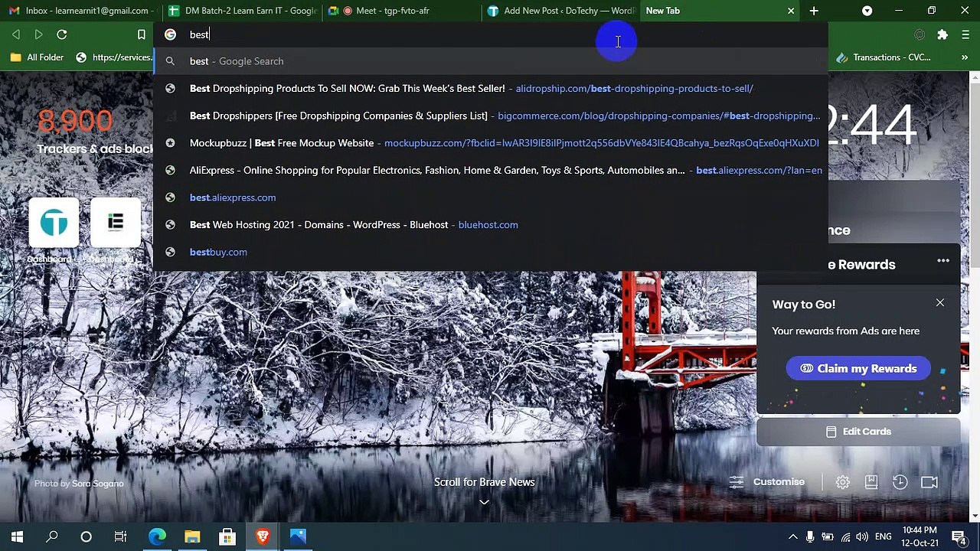The width and height of the screenshot is (980, 551).
Task: Pick Mockupbuzz Best Free Mockup Website suggestion
Action: [490, 143]
